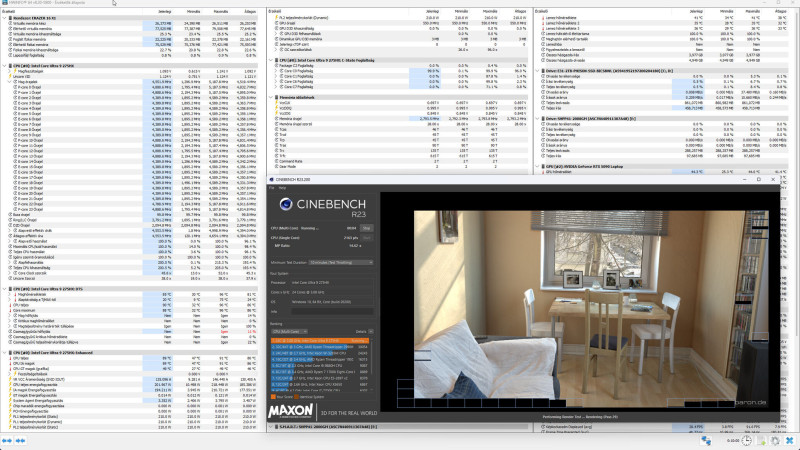Collapse the Memória időzítések section
Viewport: 800px width, 450px height.
coord(271,97)
